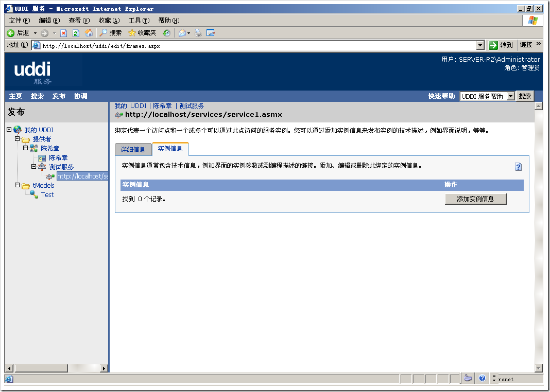Screen dimensions: 550x392
Task: Select the tModels tree item
Action: (x=43, y=186)
